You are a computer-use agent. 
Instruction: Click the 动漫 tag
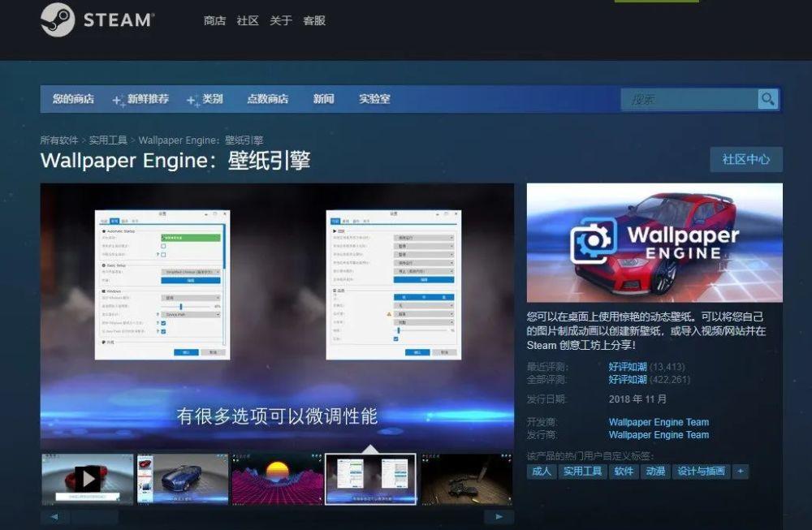[655, 471]
